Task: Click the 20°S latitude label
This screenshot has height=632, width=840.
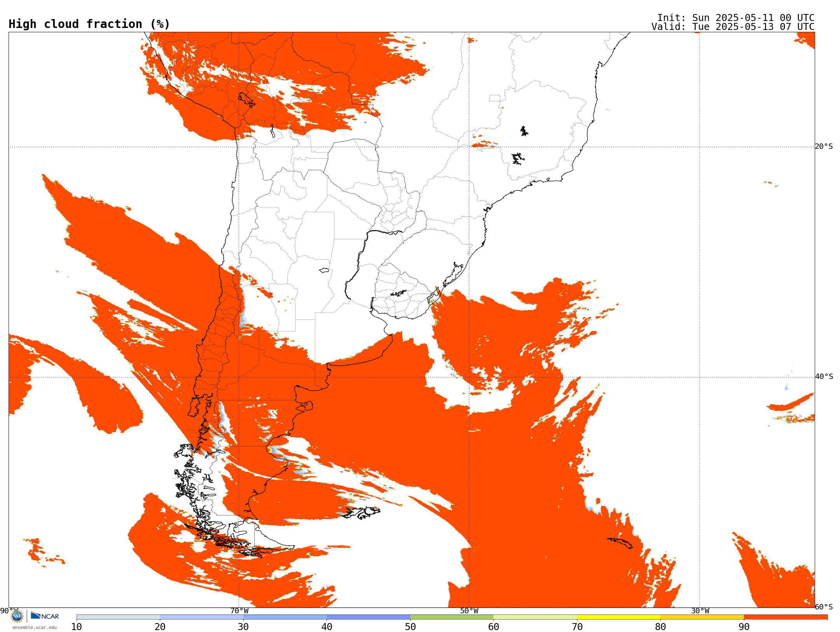Action: (824, 147)
